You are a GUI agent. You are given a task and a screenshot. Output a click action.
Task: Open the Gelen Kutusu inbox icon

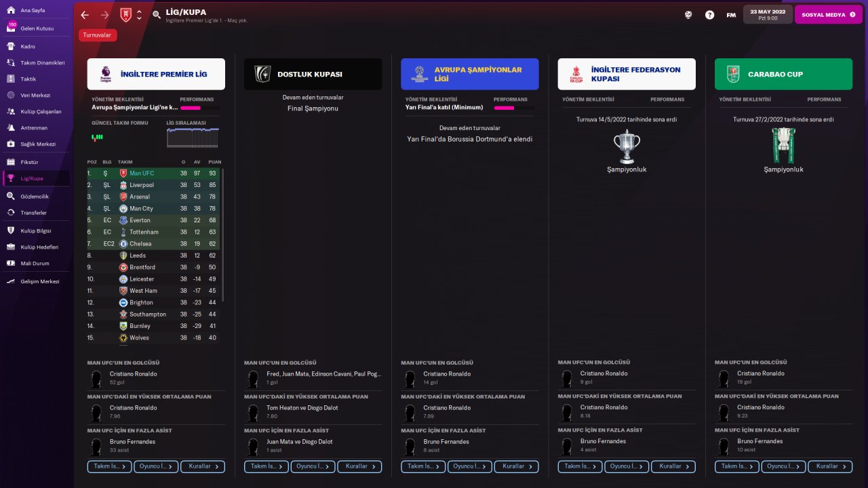pyautogui.click(x=11, y=28)
